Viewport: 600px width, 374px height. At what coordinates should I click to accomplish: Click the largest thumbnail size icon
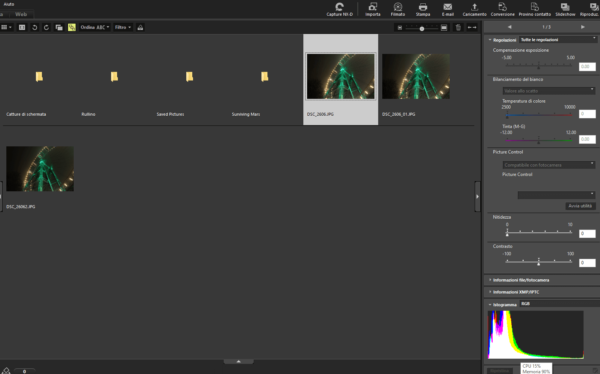tap(444, 28)
